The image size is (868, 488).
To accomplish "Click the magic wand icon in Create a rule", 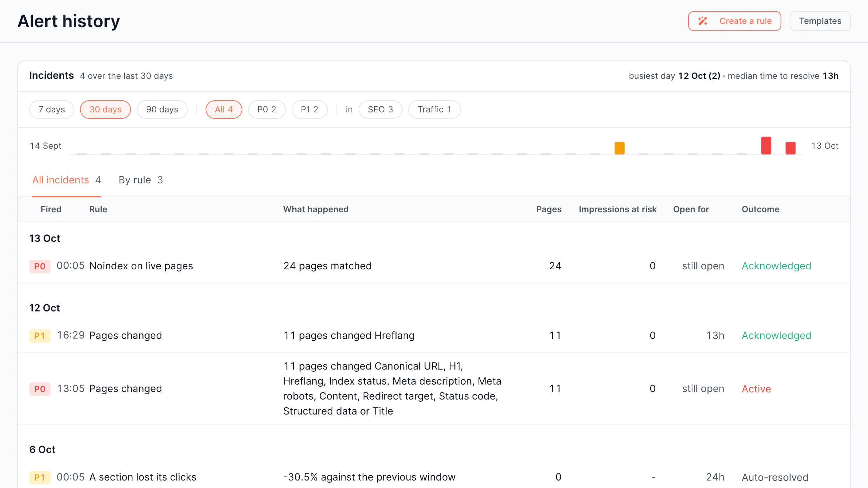I will pyautogui.click(x=703, y=21).
